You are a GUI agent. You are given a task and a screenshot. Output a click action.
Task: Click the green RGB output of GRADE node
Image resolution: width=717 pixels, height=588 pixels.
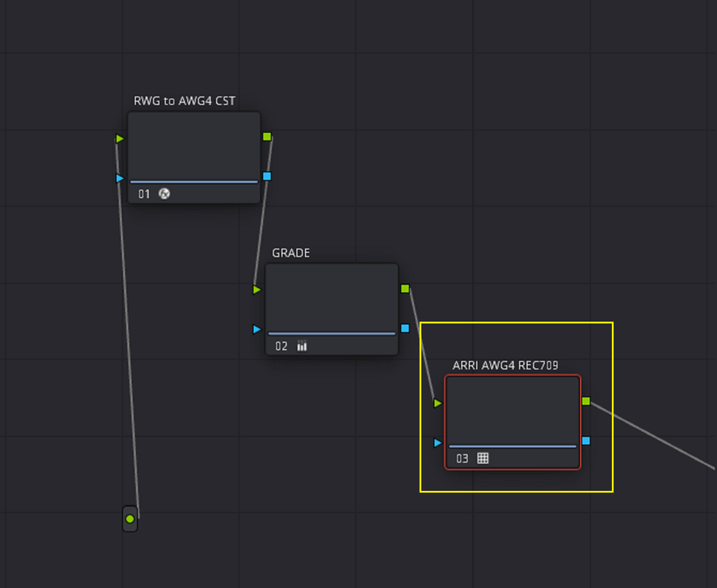coord(405,289)
